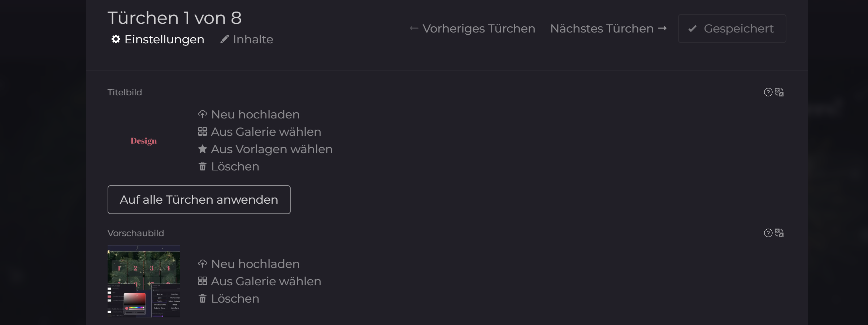Click the star icon for Vorlagen

pos(203,149)
